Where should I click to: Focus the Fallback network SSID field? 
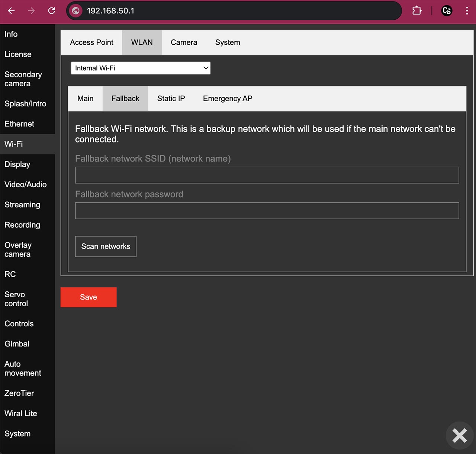pyautogui.click(x=267, y=175)
